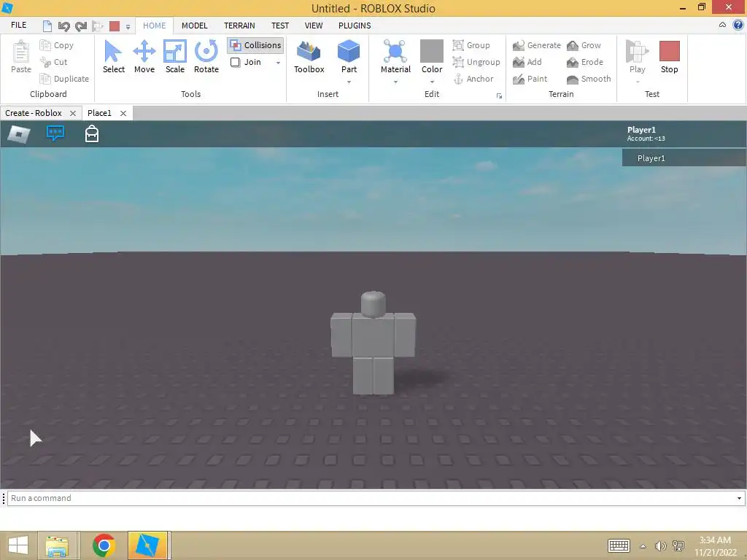Click Duplicate in the Clipboard group
Viewport: 747px width, 560px height.
click(x=64, y=79)
